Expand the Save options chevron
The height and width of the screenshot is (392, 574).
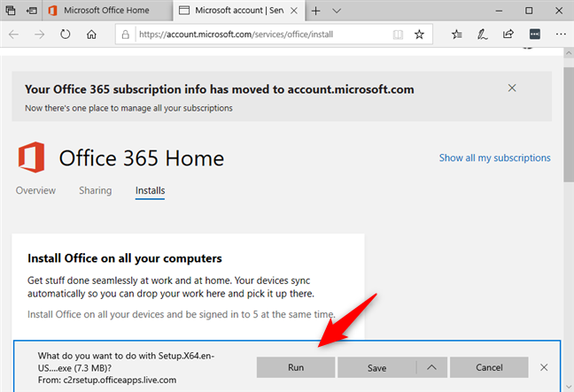coord(431,367)
